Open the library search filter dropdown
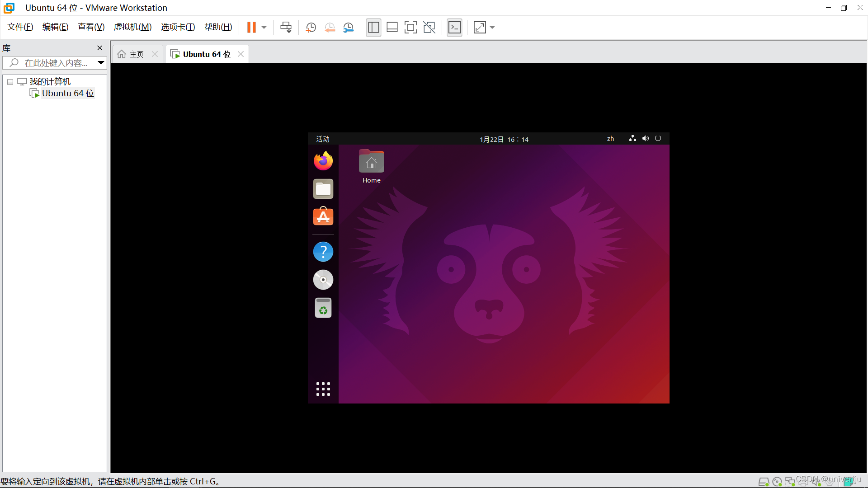Image resolution: width=868 pixels, height=488 pixels. (x=101, y=63)
